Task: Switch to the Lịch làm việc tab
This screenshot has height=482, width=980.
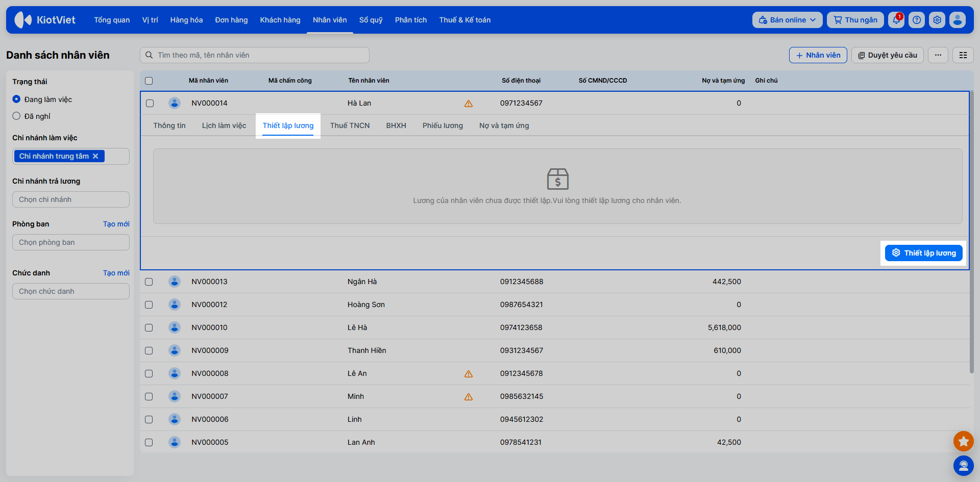Action: pyautogui.click(x=224, y=125)
